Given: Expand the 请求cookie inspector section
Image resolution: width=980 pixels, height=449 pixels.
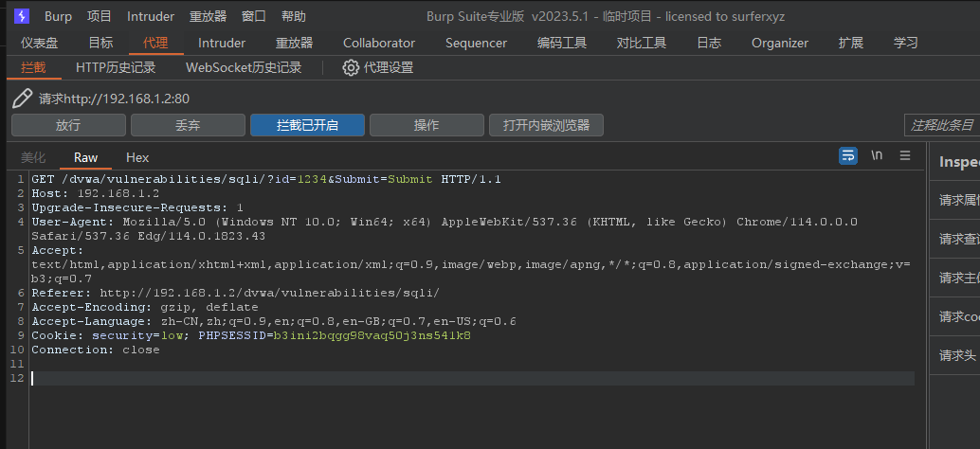Looking at the screenshot, I should (x=957, y=316).
